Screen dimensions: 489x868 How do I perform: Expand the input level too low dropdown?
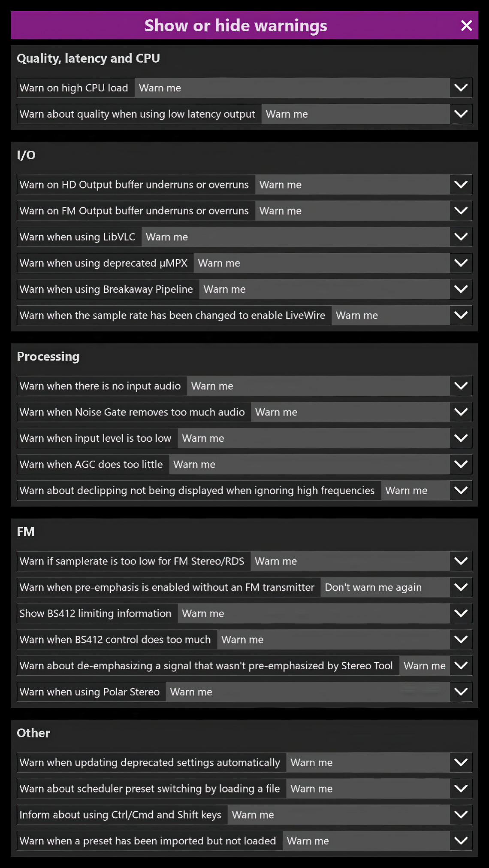(x=461, y=438)
